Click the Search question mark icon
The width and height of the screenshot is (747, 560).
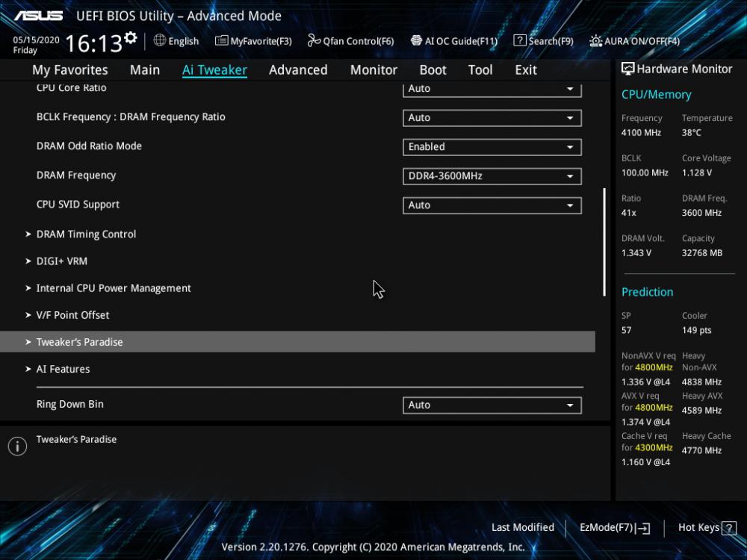[x=519, y=41]
